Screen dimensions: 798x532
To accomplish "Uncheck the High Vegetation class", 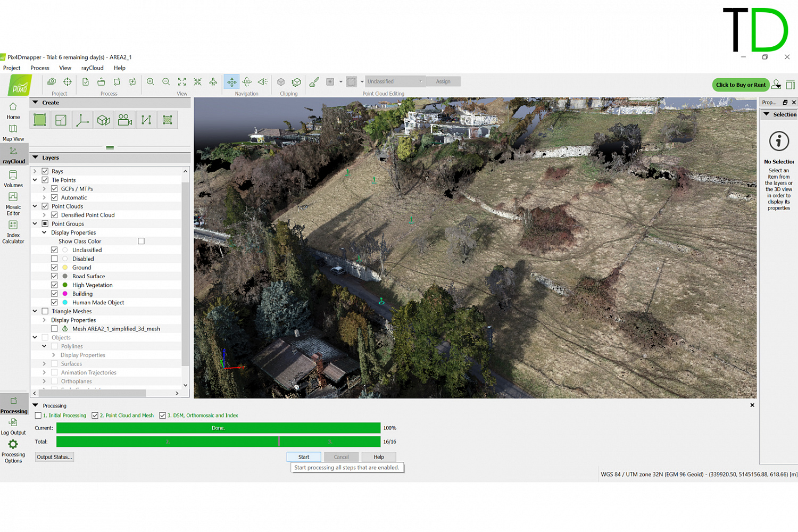I will click(54, 285).
